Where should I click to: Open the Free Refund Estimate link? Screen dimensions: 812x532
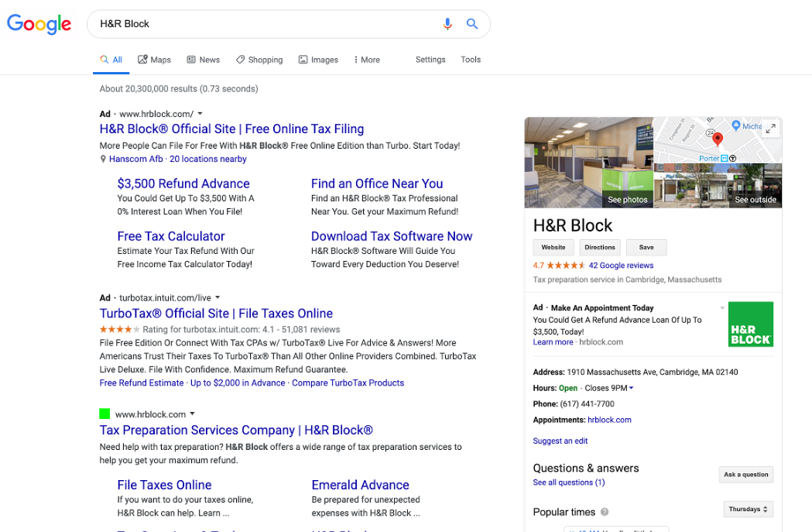pos(142,383)
